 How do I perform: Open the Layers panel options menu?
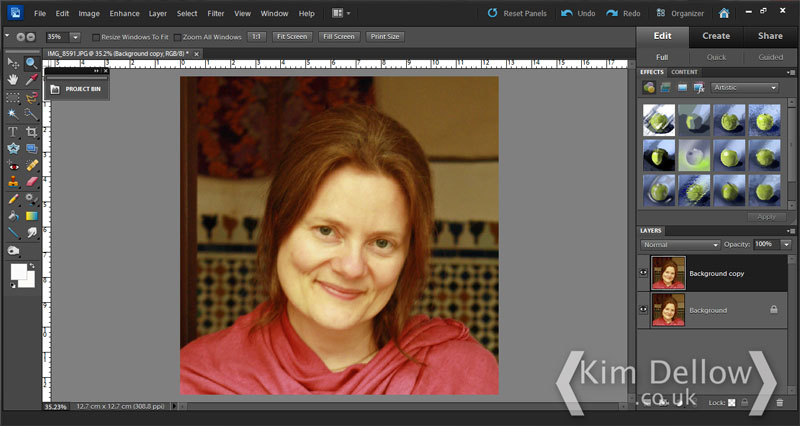791,231
